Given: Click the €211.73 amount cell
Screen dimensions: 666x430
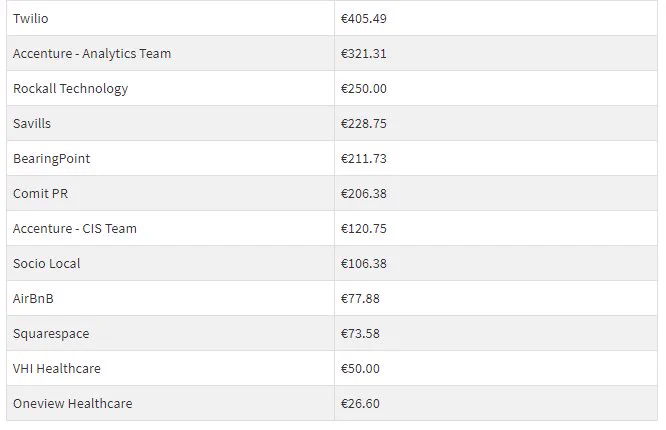Looking at the screenshot, I should 496,158.
